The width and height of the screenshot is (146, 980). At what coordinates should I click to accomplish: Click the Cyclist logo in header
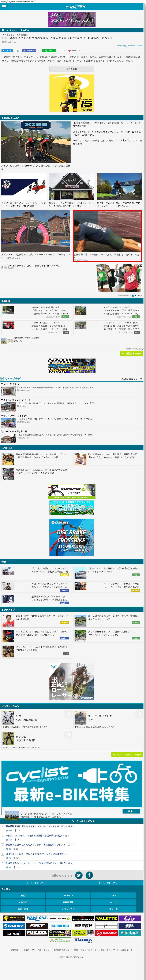click(x=75, y=7)
